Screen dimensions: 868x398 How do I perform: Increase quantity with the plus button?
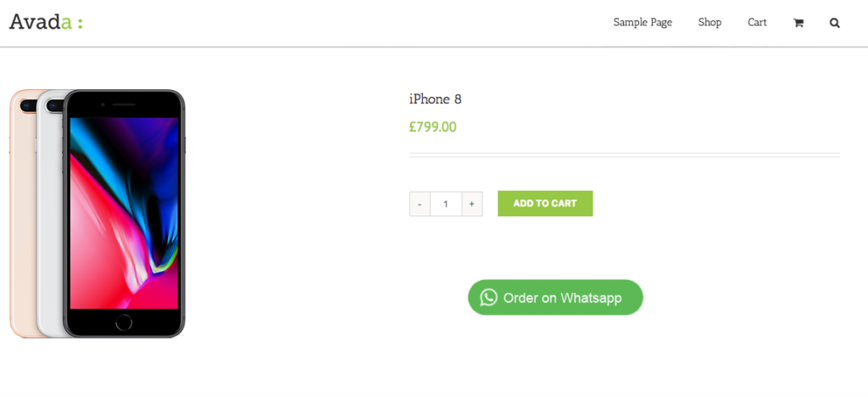(x=472, y=204)
